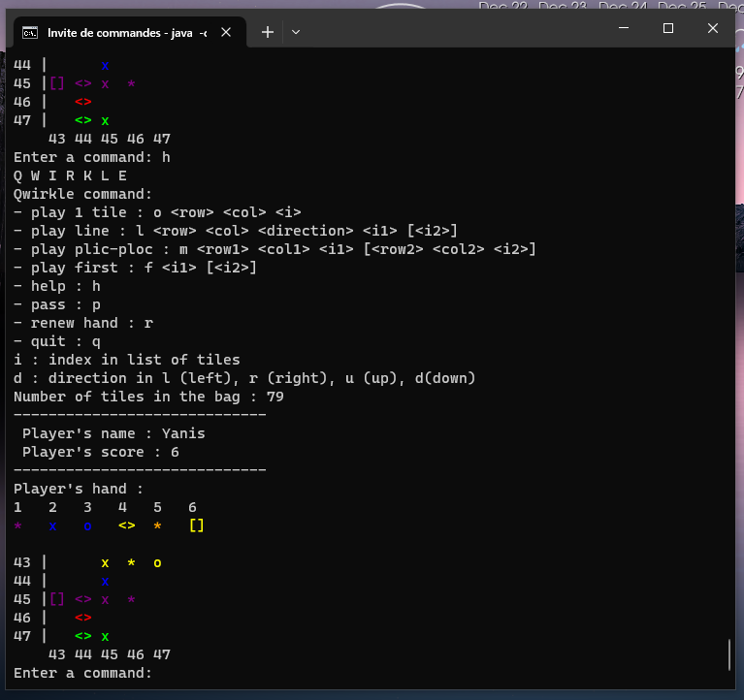Viewport: 744px width, 700px height.
Task: Click the terminal scrollbar thumb
Action: (x=729, y=654)
